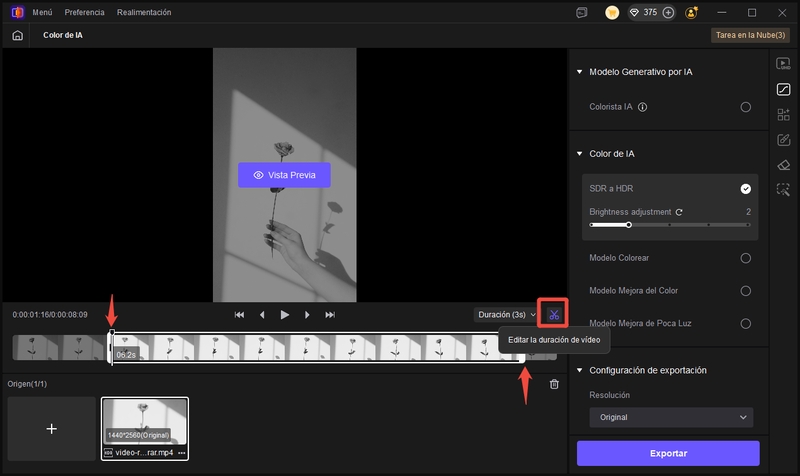Click the Color de IA page title
This screenshot has width=800, height=476.
[x=63, y=35]
